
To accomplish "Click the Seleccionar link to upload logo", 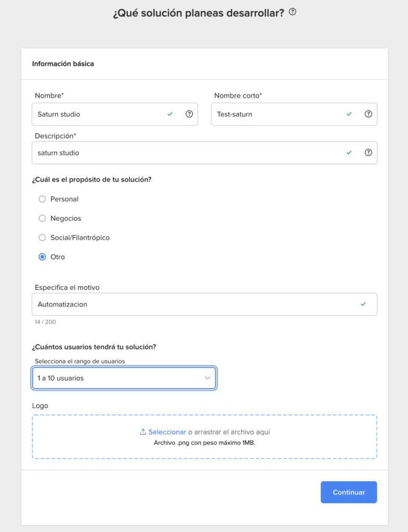I will (x=167, y=432).
